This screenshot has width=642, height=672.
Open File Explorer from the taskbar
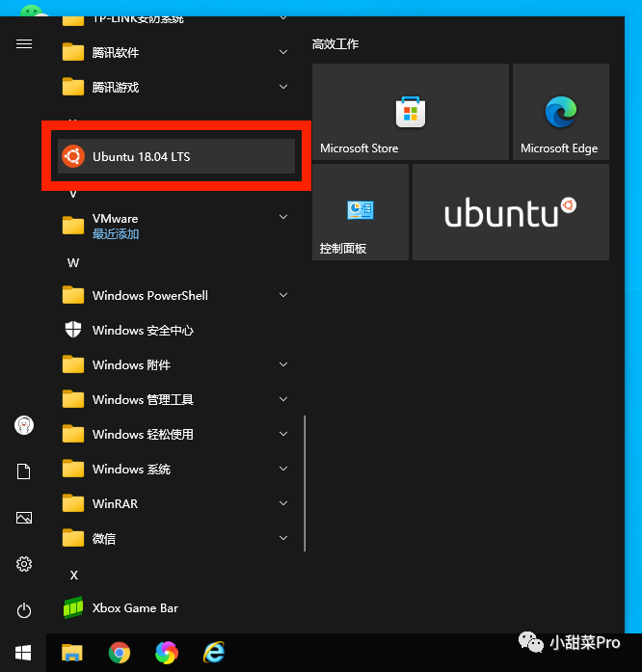[x=72, y=653]
